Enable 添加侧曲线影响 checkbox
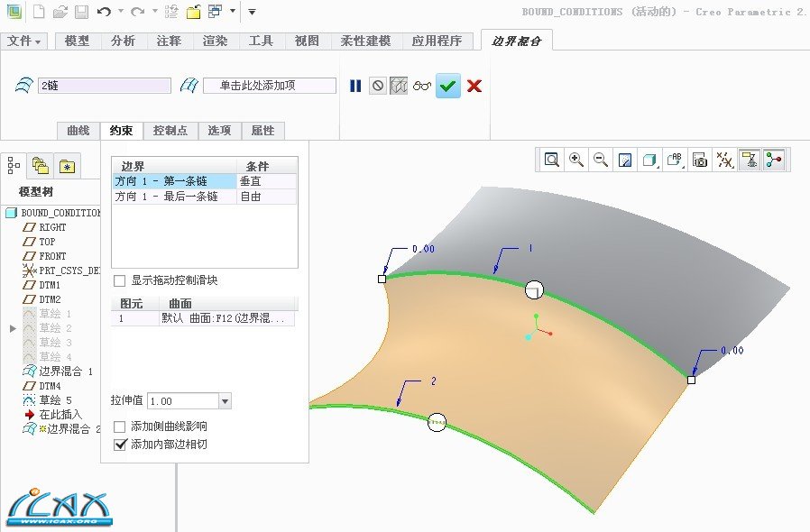The image size is (810, 532). pyautogui.click(x=120, y=427)
